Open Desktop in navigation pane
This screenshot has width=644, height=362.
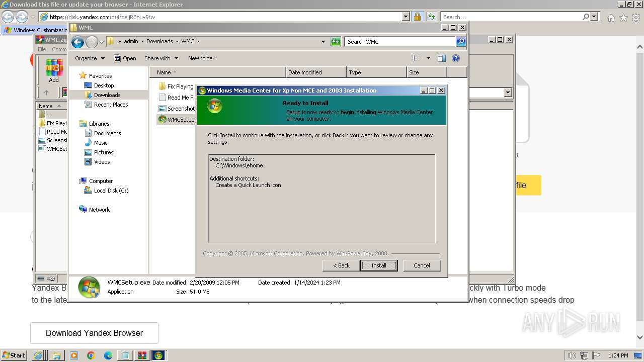(104, 85)
